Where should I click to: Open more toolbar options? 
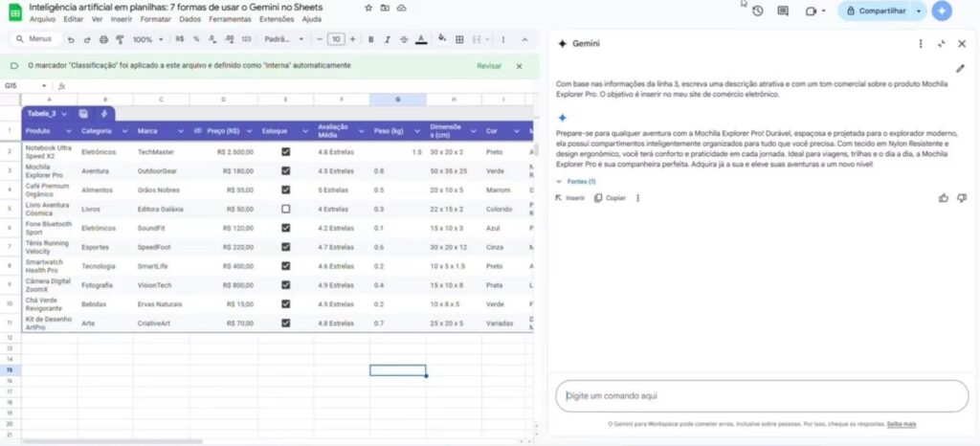coord(503,39)
